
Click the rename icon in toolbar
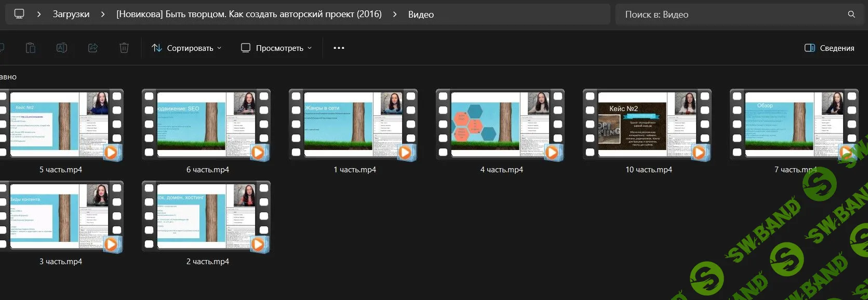[x=61, y=48]
